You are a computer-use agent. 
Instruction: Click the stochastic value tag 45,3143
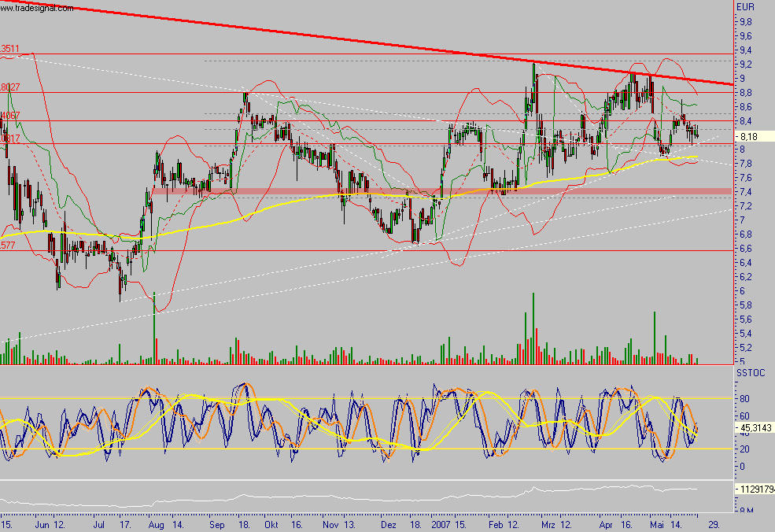(755, 428)
